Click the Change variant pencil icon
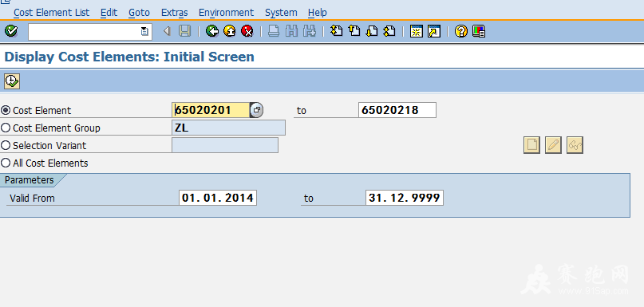The height and width of the screenshot is (307, 644). tap(553, 145)
